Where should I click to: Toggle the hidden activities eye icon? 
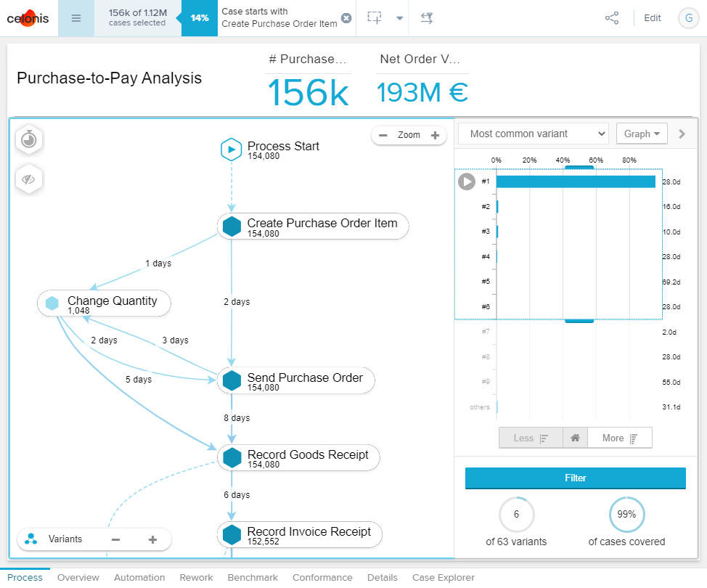tap(29, 179)
